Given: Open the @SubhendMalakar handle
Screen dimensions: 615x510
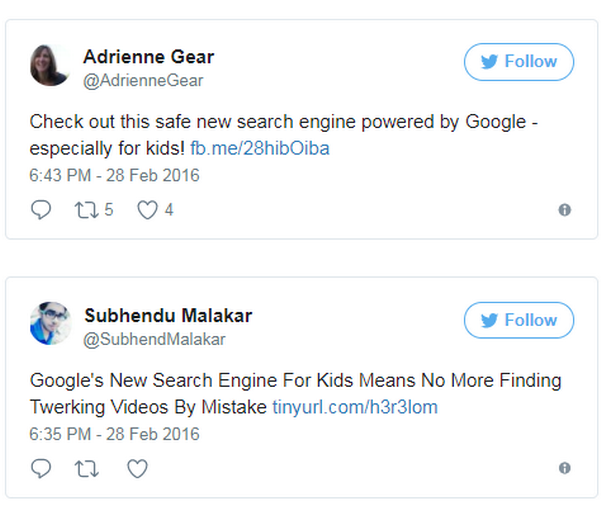Looking at the screenshot, I should 155,339.
